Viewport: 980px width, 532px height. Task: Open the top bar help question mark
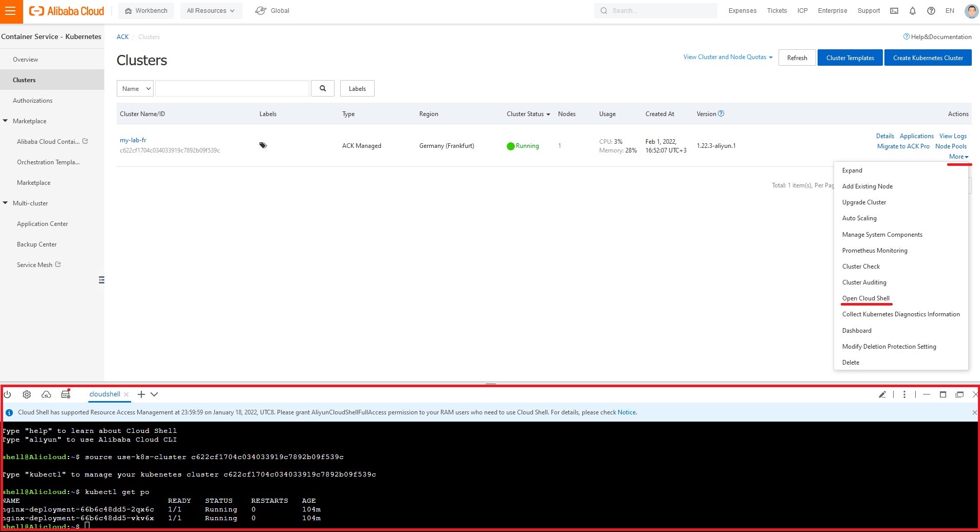point(931,11)
